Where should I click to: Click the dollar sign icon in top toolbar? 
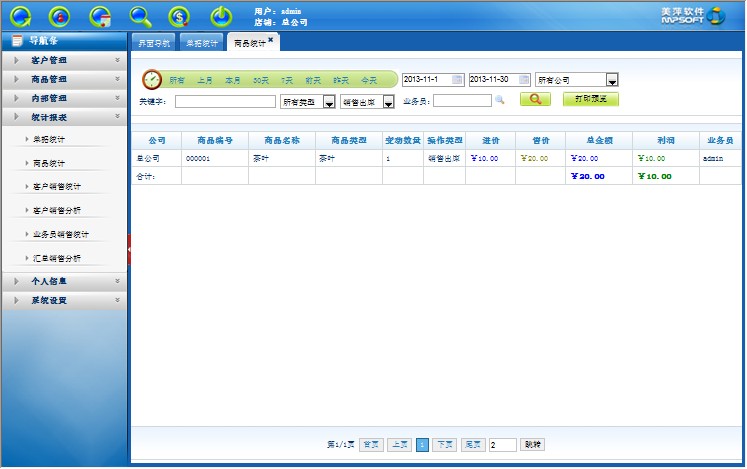[x=179, y=16]
